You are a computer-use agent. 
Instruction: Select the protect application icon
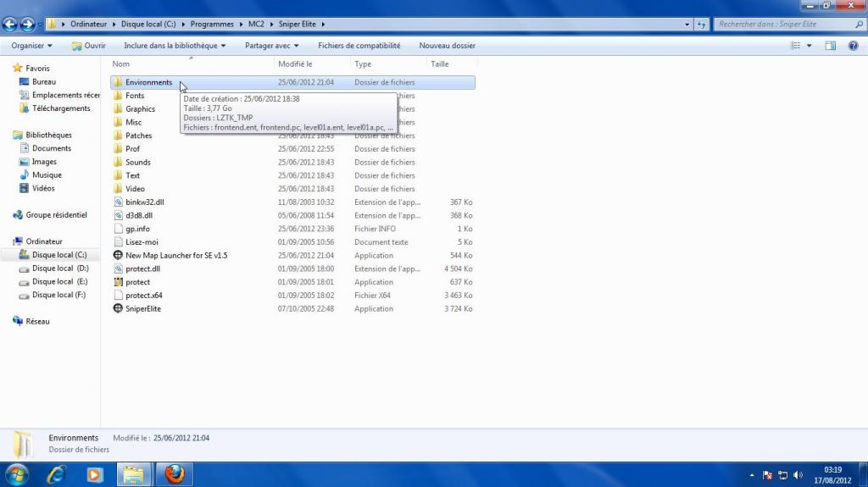tap(118, 282)
